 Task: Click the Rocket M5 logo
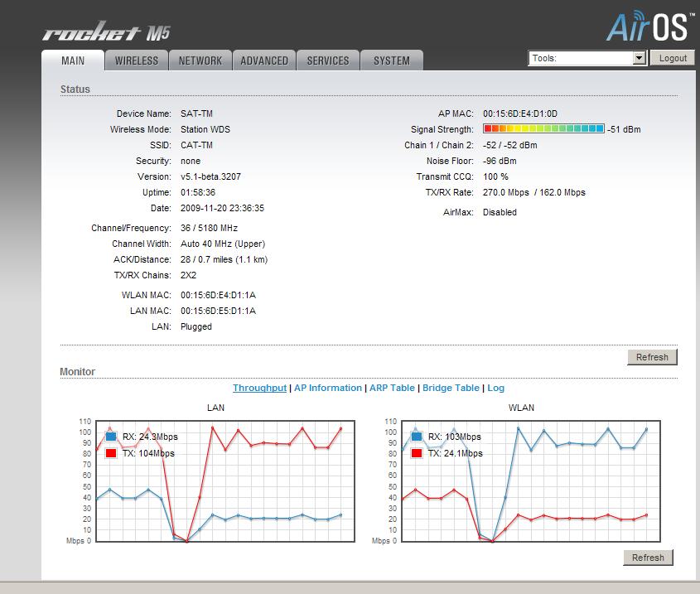(x=106, y=34)
